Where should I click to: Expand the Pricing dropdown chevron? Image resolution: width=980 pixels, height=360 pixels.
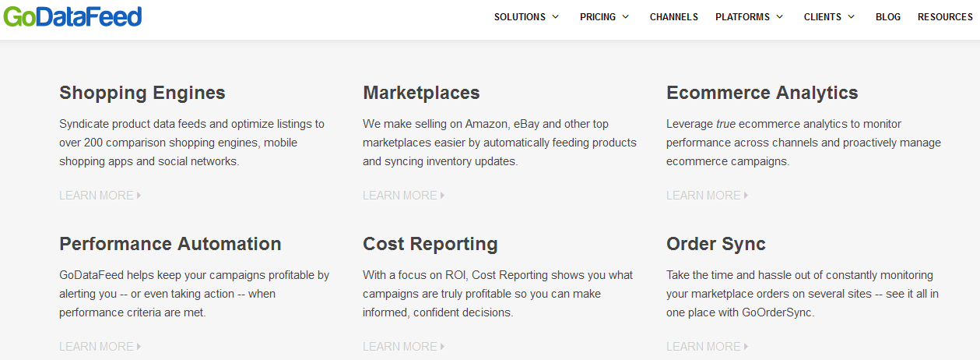[x=625, y=16]
